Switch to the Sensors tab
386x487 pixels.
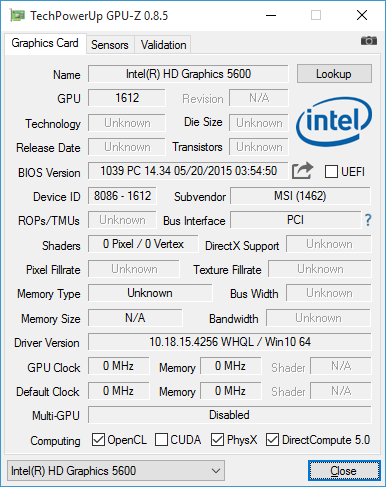pyautogui.click(x=110, y=45)
